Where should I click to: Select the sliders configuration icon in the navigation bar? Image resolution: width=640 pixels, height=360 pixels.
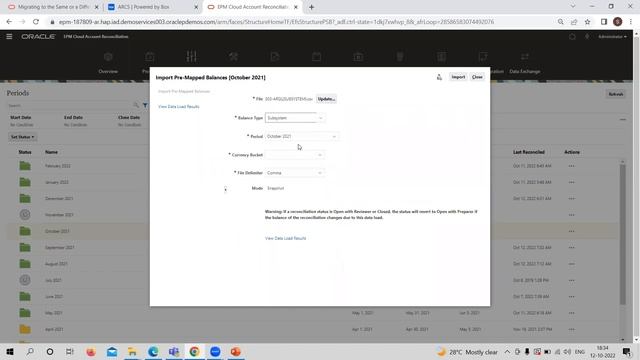[191, 57]
